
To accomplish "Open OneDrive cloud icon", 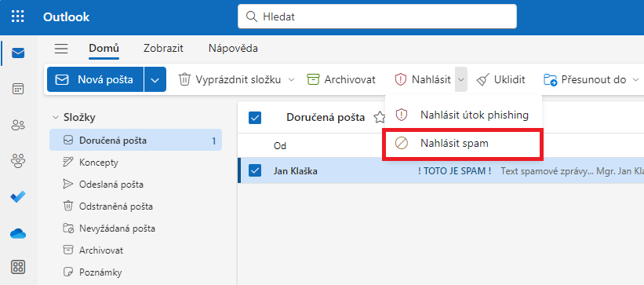I will 18,234.
